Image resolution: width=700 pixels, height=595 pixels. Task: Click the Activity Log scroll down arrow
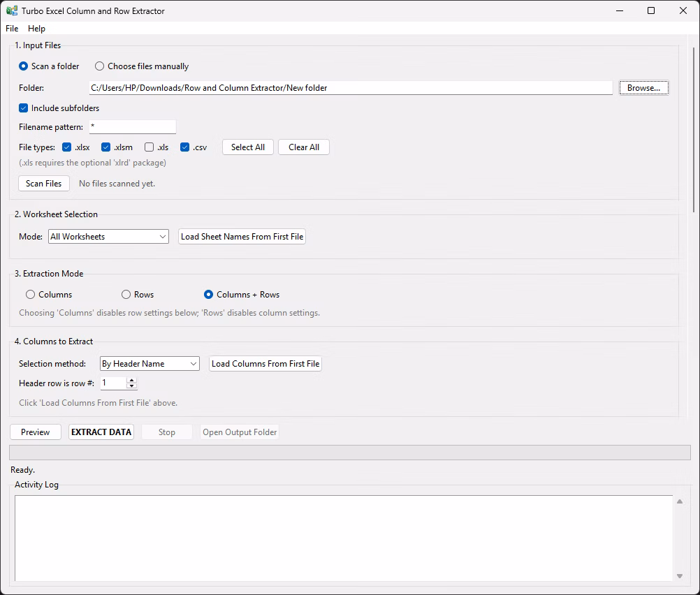(x=680, y=576)
